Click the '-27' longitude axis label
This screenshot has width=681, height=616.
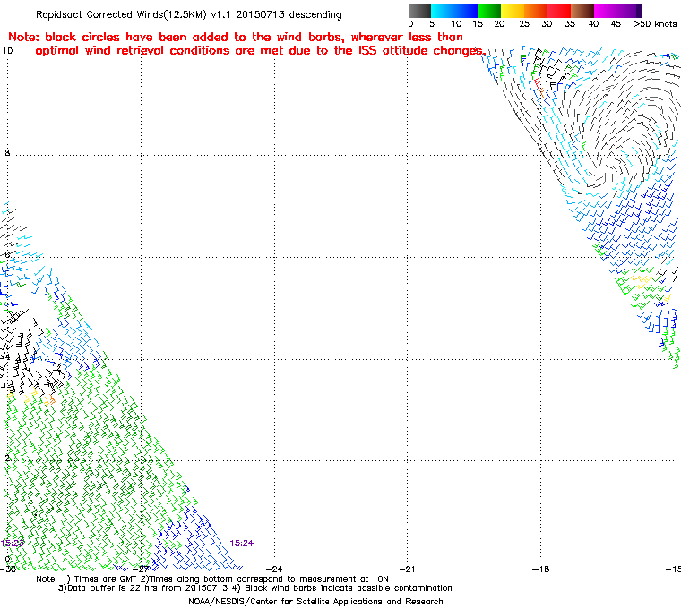tap(141, 569)
